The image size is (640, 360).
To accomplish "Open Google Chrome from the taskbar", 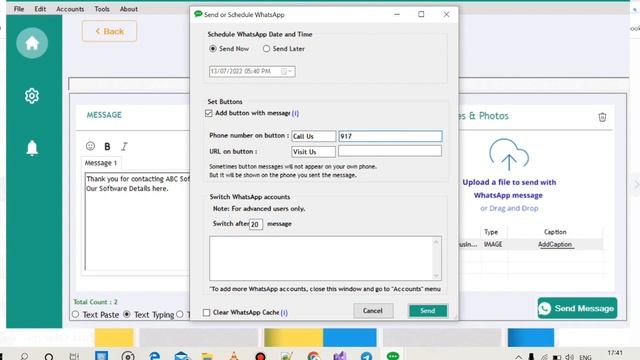I will pyautogui.click(x=313, y=356).
